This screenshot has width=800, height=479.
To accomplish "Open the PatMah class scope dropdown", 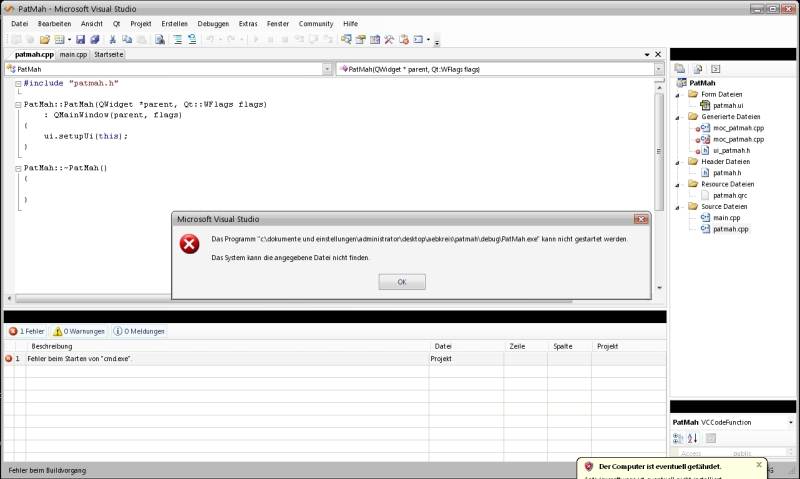I will (327, 69).
